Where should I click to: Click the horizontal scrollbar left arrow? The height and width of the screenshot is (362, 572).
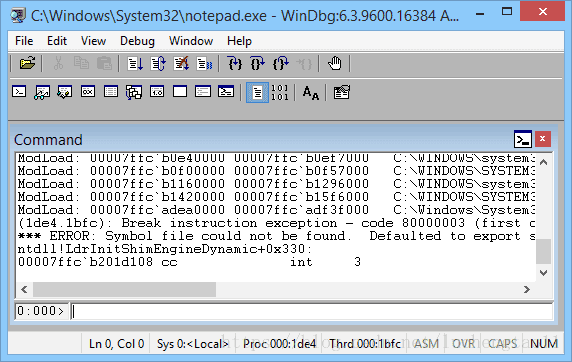pyautogui.click(x=24, y=290)
